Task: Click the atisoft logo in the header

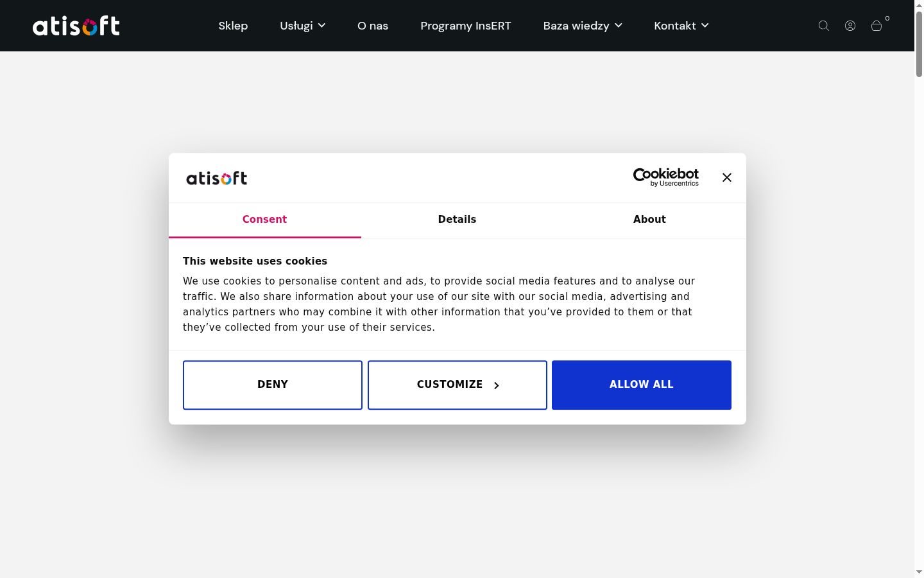Action: [76, 26]
